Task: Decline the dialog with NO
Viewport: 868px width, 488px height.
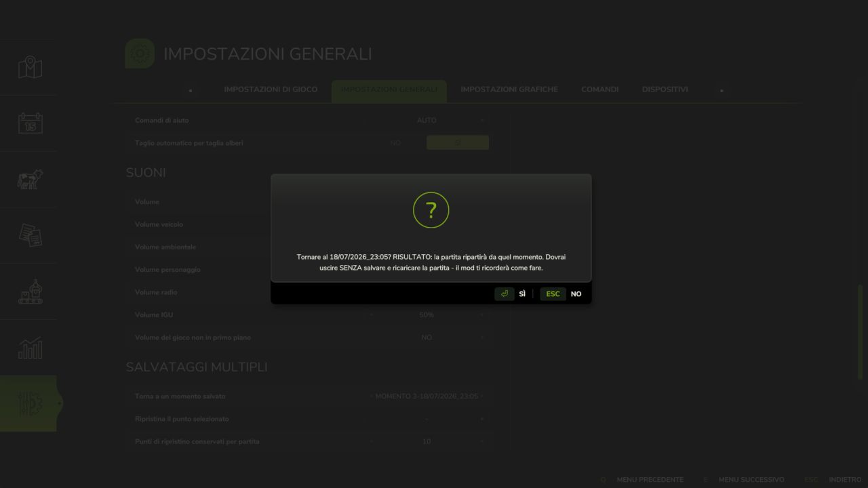Action: 576,293
